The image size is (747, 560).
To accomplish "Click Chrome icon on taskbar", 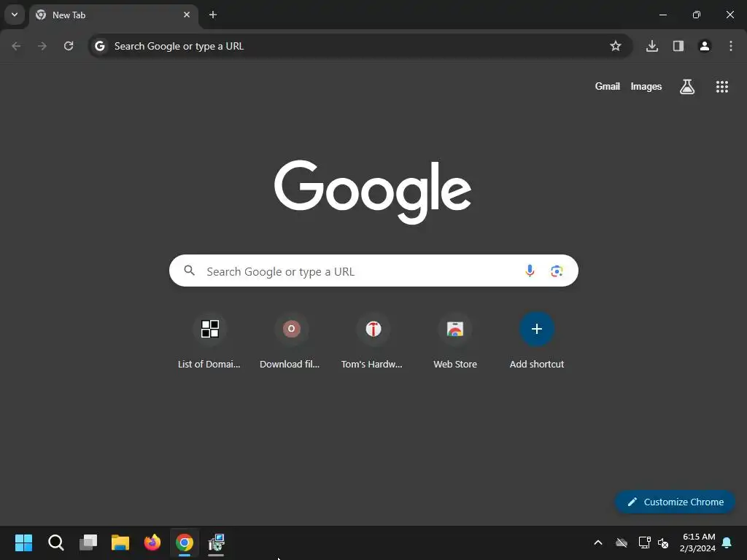I will (x=185, y=542).
